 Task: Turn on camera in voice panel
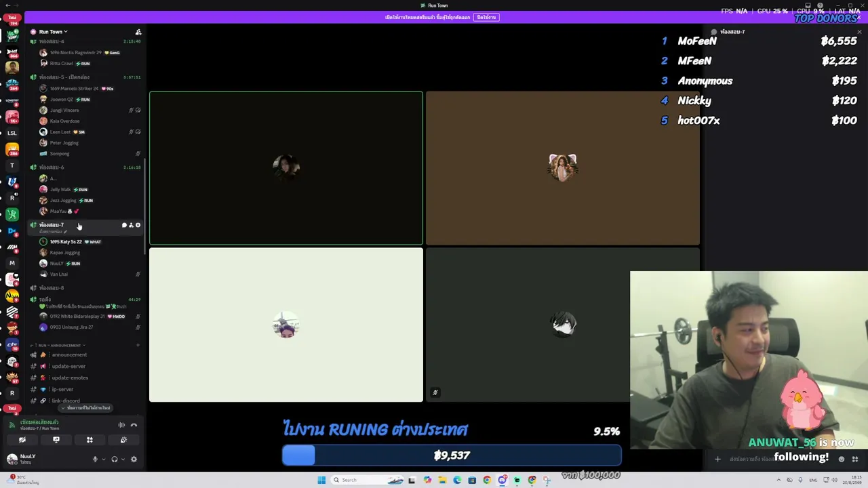point(22,440)
